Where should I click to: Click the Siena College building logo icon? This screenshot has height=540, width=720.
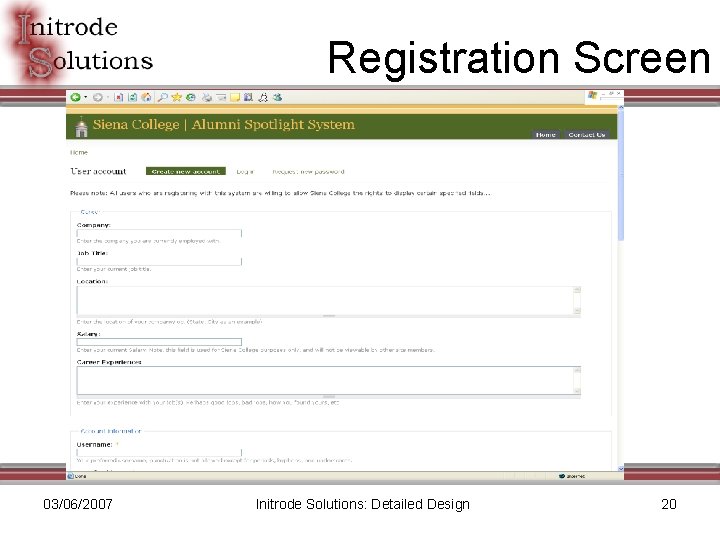click(x=81, y=127)
